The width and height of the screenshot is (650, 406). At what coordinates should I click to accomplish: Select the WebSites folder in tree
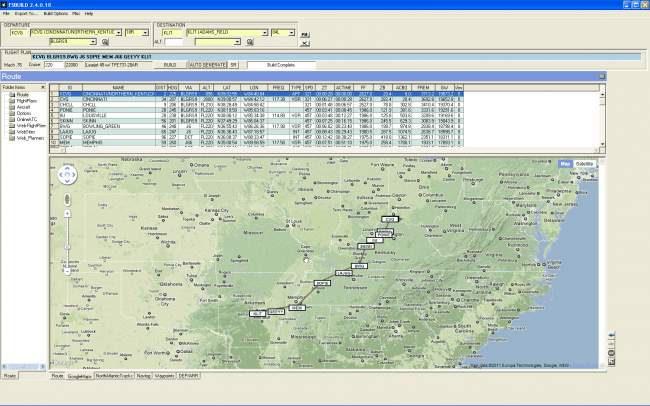point(25,131)
